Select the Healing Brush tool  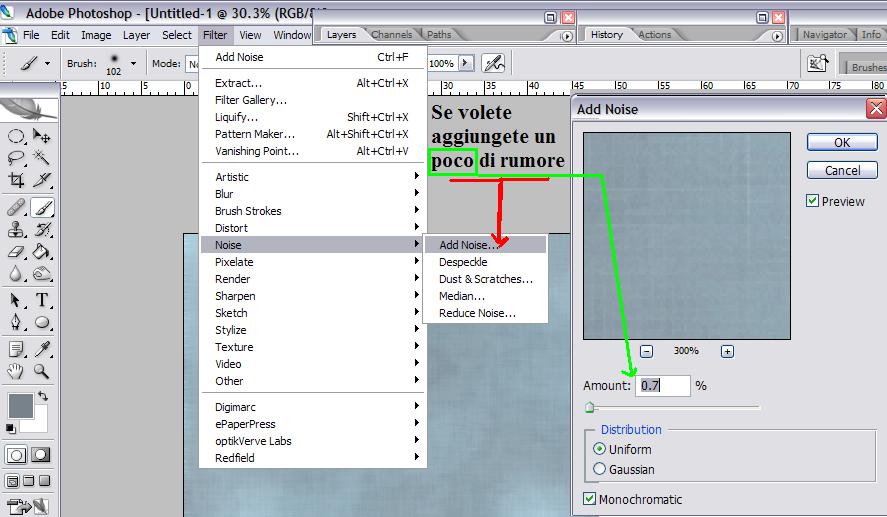tap(16, 208)
